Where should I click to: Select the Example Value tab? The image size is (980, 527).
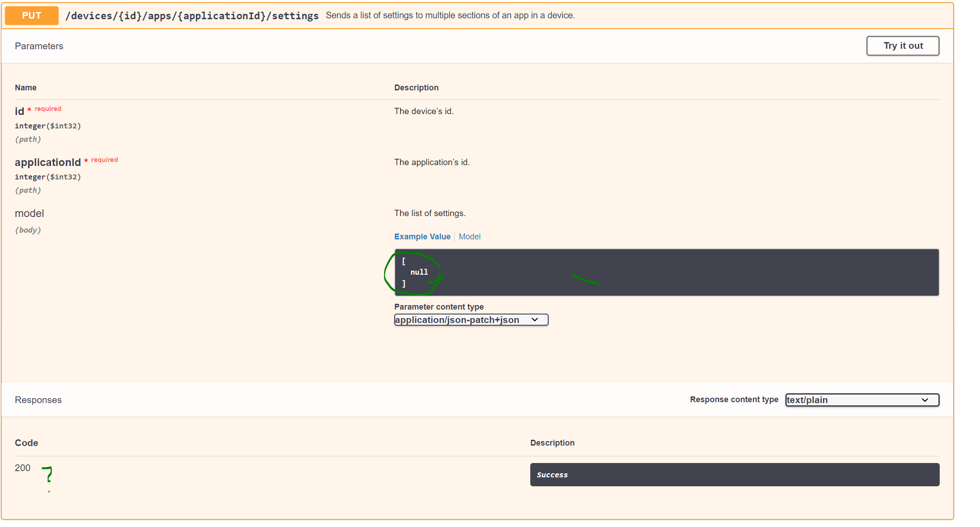(422, 237)
